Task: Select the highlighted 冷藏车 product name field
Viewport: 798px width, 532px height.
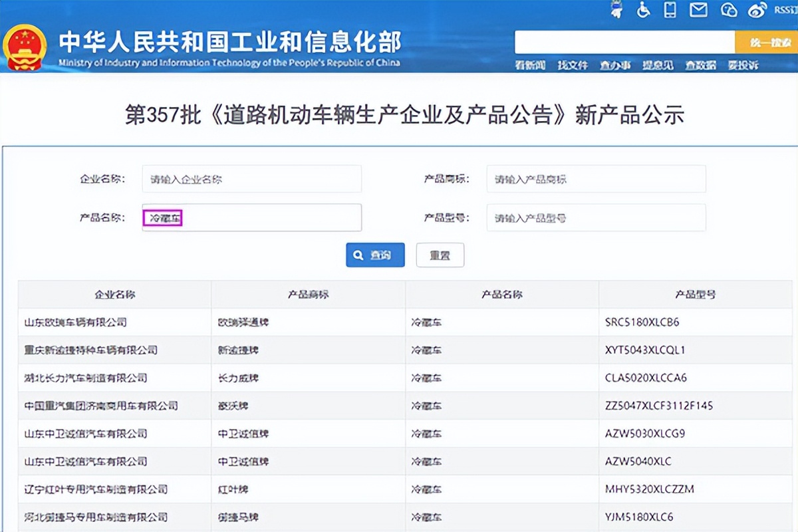Action: point(163,217)
